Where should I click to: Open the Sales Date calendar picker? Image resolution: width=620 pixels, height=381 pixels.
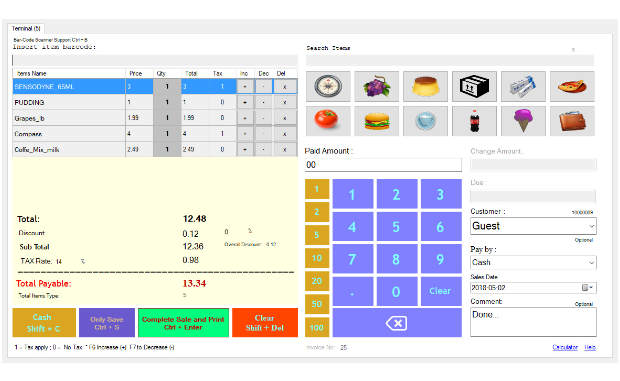coord(587,288)
